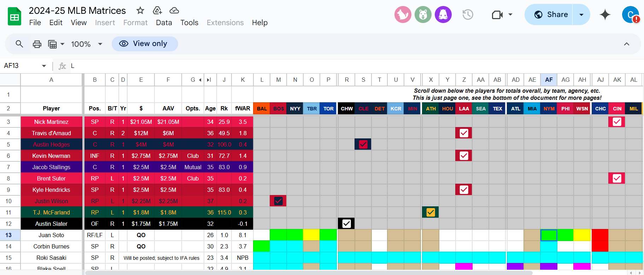The height and width of the screenshot is (275, 644).
Task: Click the globe icon inside Share button
Action: (538, 15)
